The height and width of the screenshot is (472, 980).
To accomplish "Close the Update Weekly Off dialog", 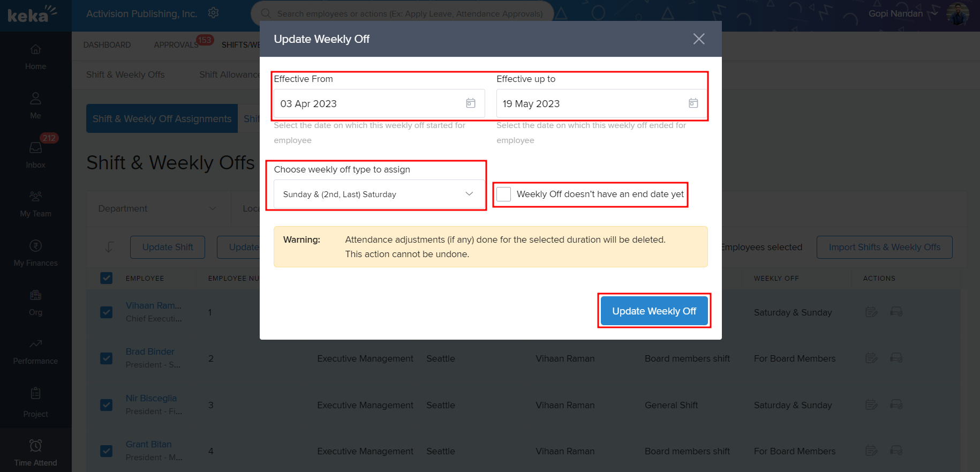I will 698,39.
